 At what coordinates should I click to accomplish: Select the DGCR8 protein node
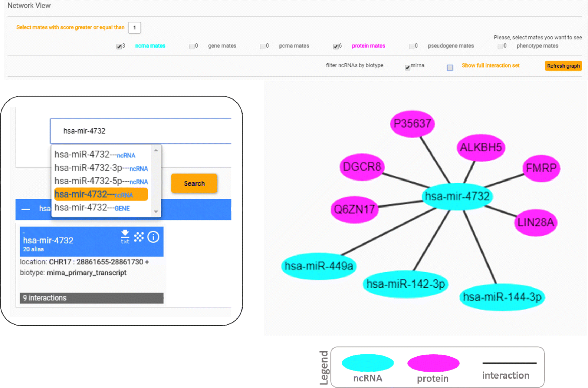tap(362, 167)
